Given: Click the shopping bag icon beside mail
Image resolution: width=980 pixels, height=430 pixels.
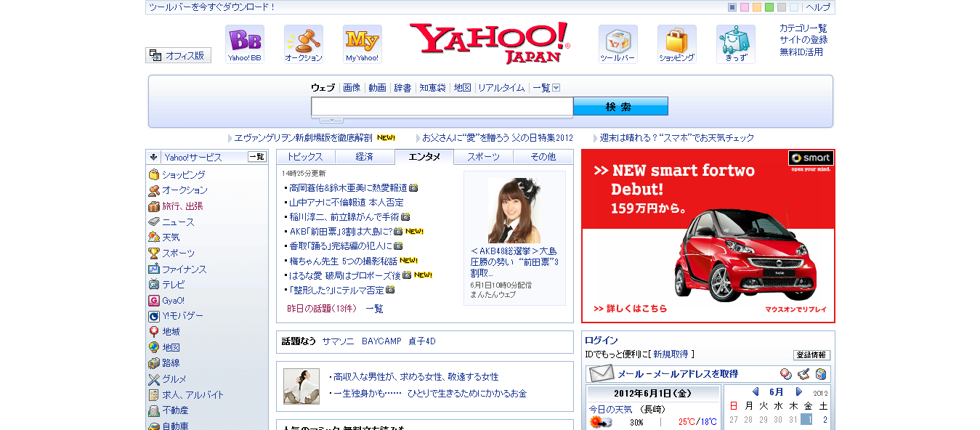Looking at the screenshot, I should tap(821, 374).
